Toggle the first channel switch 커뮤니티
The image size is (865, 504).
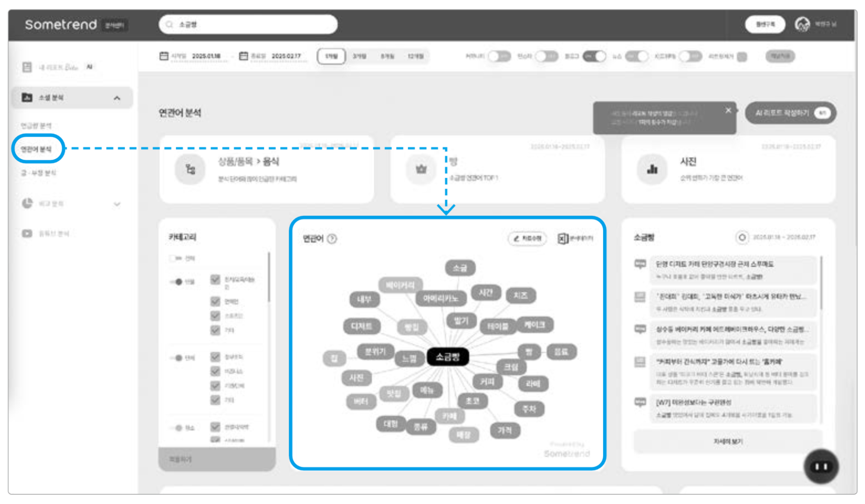[499, 56]
